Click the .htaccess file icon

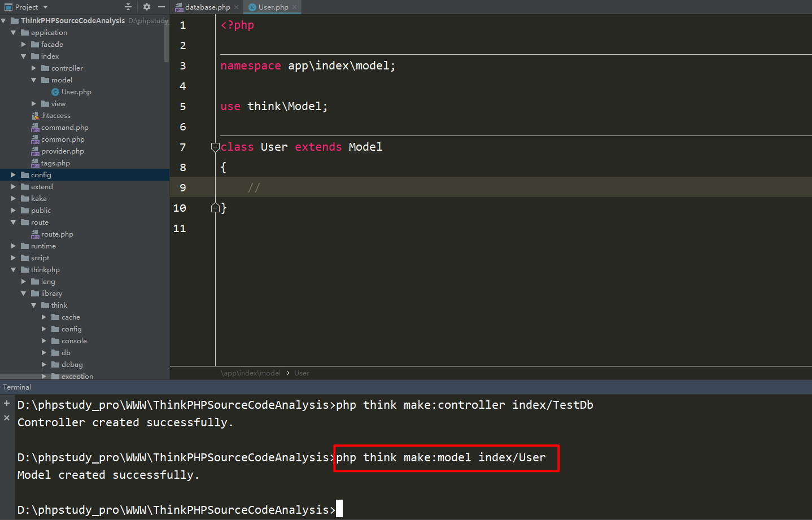coord(35,116)
